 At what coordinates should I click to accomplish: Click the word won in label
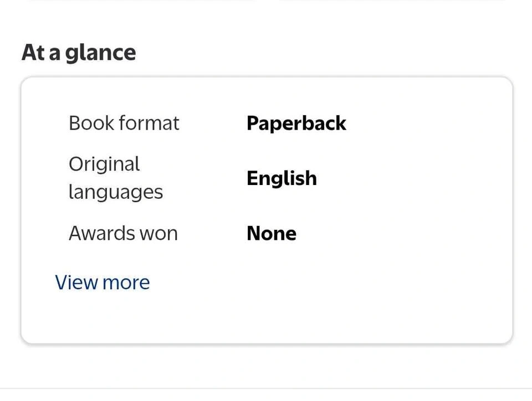click(162, 233)
